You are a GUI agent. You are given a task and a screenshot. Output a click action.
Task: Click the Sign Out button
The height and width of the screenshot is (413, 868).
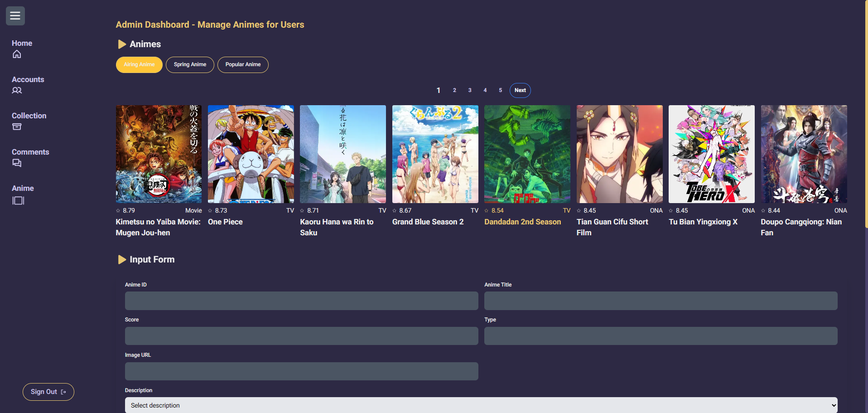click(x=48, y=392)
